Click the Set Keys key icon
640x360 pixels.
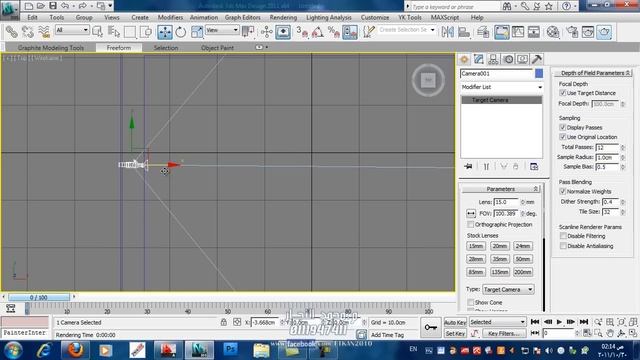(431, 327)
